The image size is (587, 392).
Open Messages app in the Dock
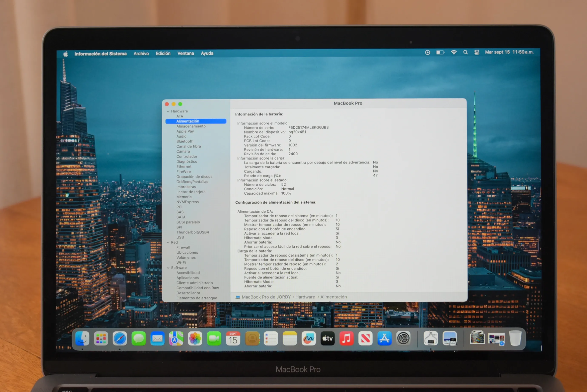[139, 338]
